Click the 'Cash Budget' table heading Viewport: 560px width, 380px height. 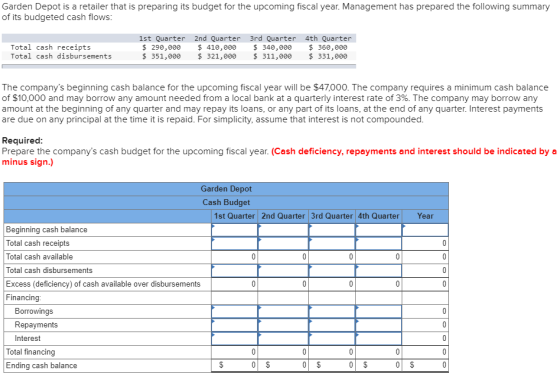click(226, 202)
